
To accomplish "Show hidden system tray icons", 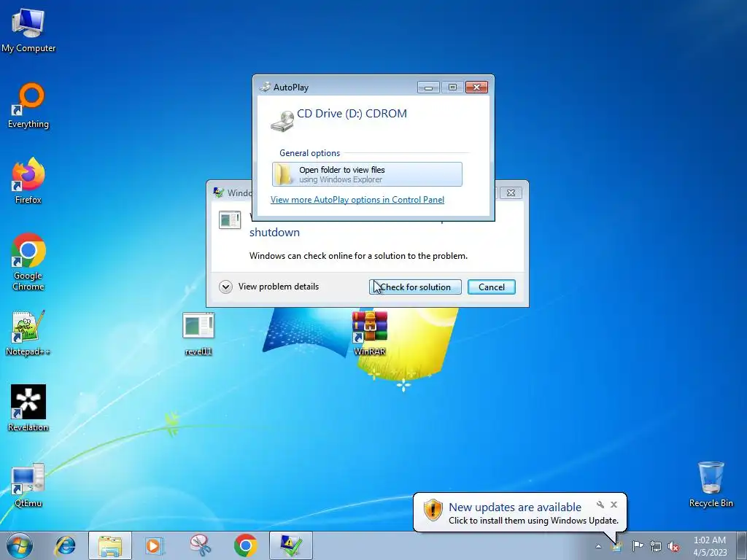I will (598, 546).
